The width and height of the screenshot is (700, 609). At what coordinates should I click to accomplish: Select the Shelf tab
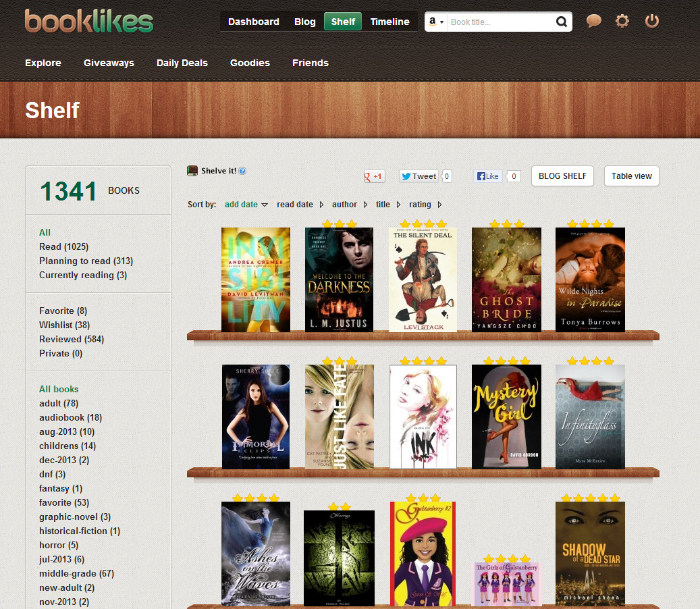point(343,22)
